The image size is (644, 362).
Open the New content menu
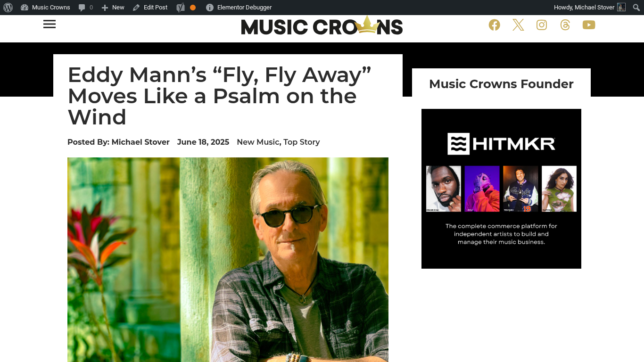click(x=113, y=8)
